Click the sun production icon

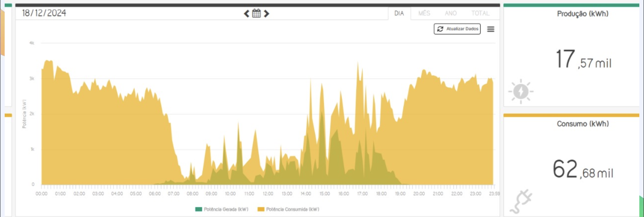[521, 91]
